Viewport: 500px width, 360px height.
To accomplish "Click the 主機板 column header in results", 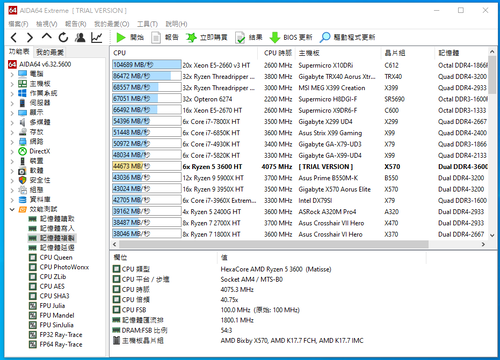I will (338, 53).
